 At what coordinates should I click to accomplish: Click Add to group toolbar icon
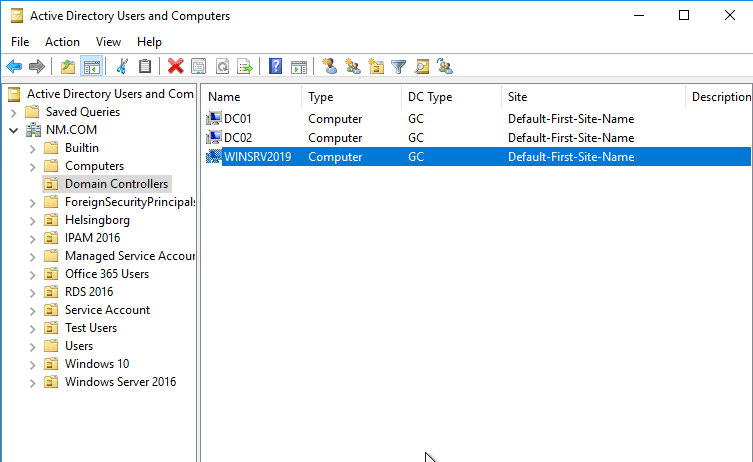point(445,66)
